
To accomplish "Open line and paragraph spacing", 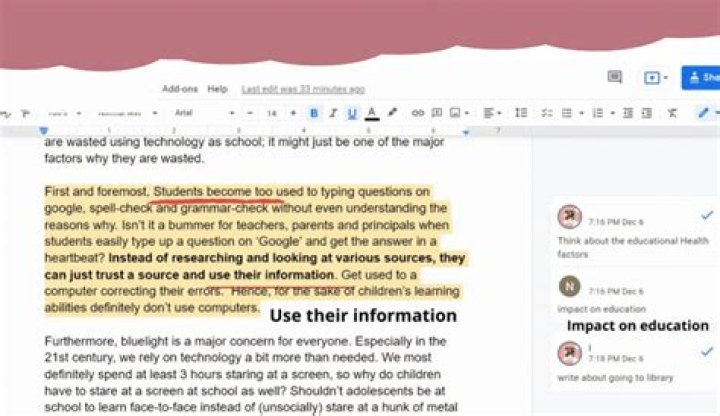I will (521, 112).
